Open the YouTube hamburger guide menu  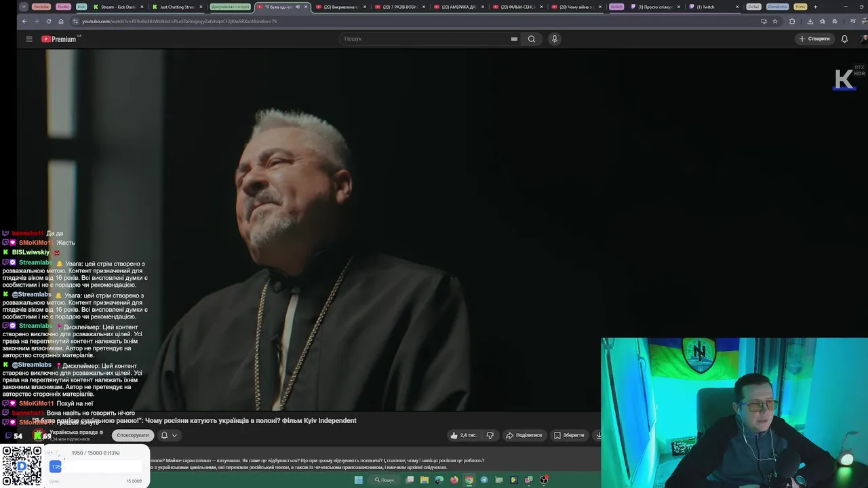coord(29,39)
